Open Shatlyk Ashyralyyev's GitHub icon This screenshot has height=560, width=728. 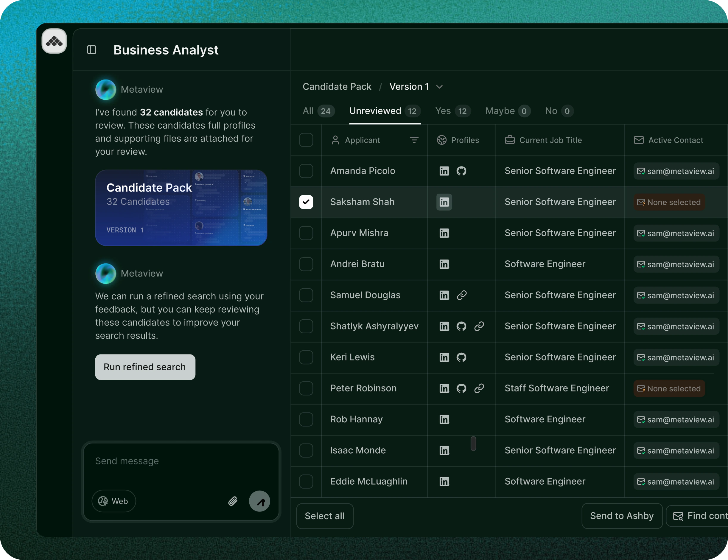[461, 326]
